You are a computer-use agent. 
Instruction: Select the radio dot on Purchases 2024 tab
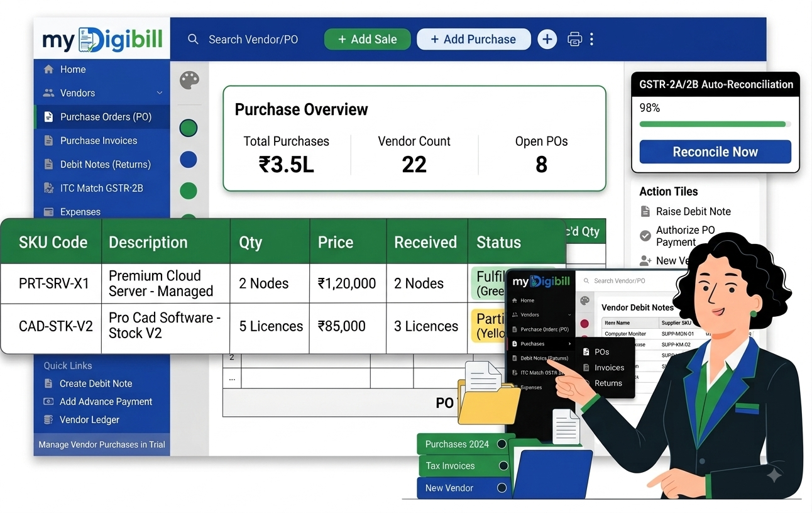[502, 444]
